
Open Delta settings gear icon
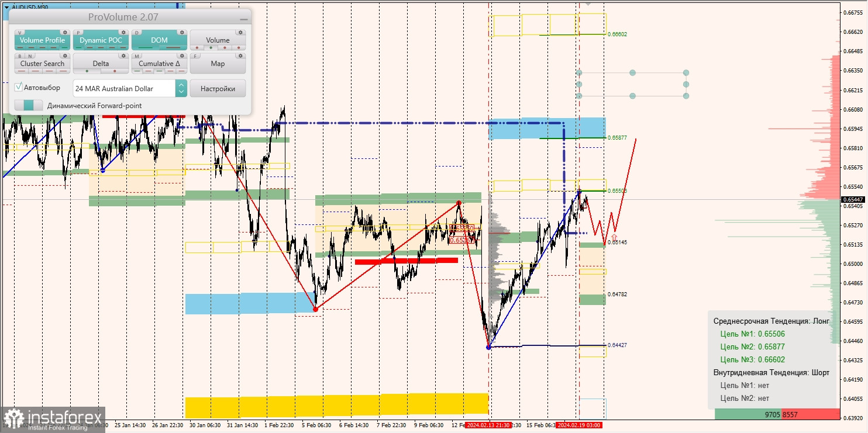click(123, 56)
